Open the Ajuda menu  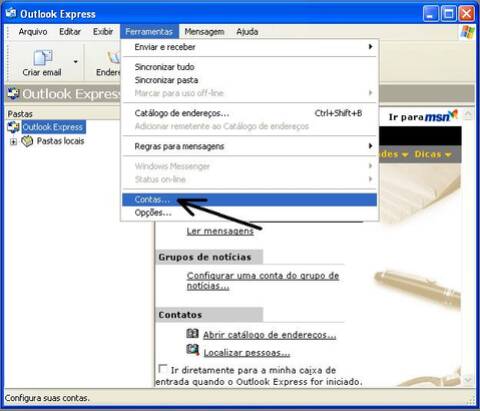pos(247,32)
